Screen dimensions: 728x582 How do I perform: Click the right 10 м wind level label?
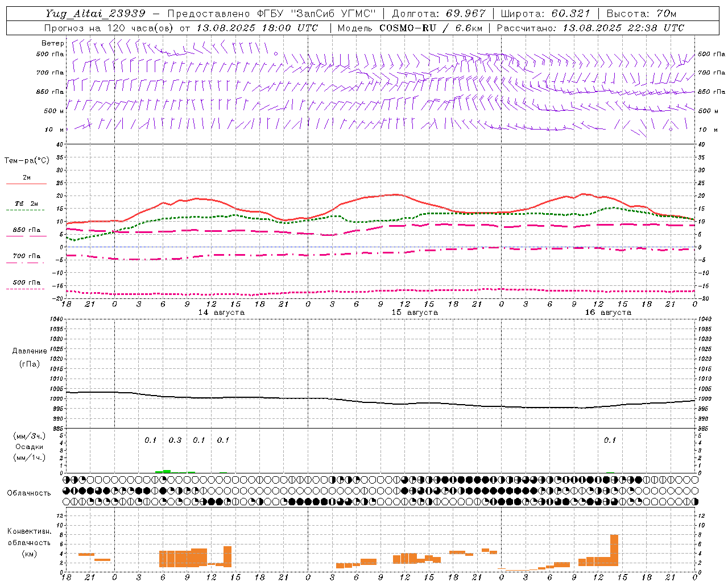tap(708, 130)
